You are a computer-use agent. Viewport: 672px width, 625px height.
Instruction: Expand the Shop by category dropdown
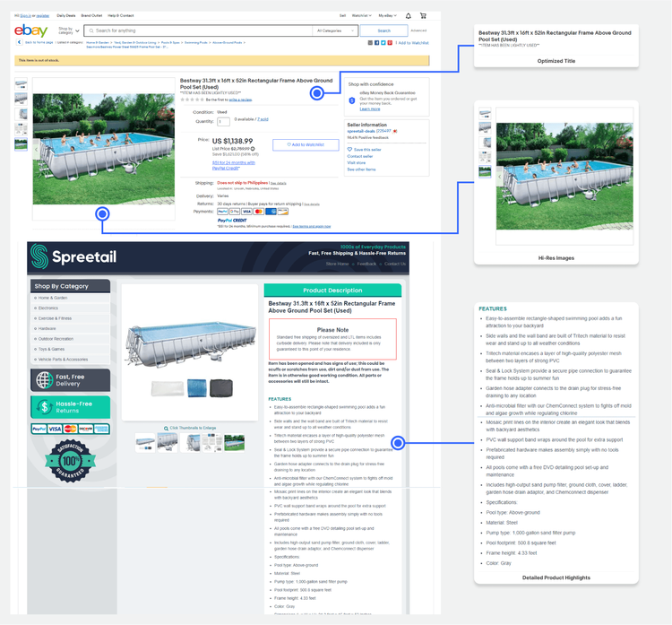69,30
